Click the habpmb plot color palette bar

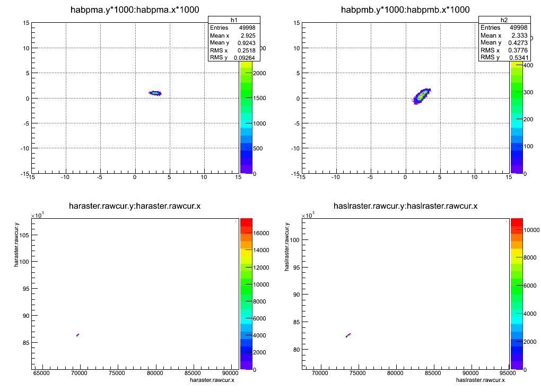(x=516, y=117)
